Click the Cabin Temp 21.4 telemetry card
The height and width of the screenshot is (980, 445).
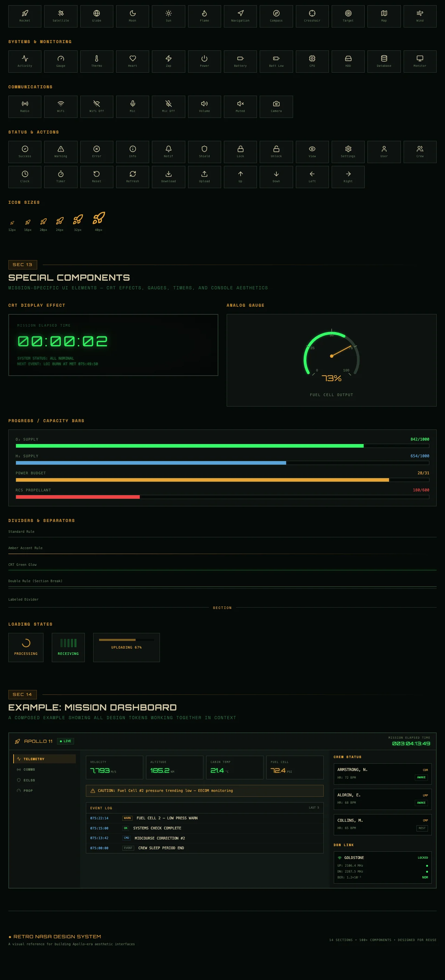[x=235, y=767]
